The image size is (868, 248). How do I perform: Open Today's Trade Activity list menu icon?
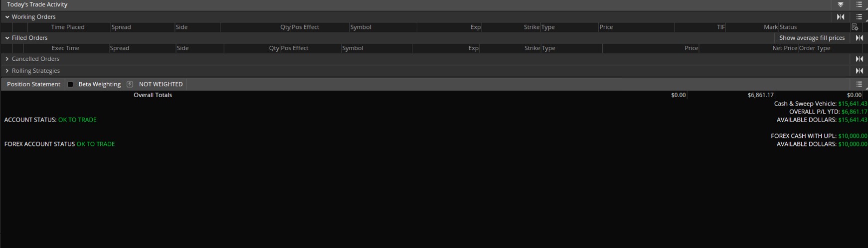[x=859, y=4]
